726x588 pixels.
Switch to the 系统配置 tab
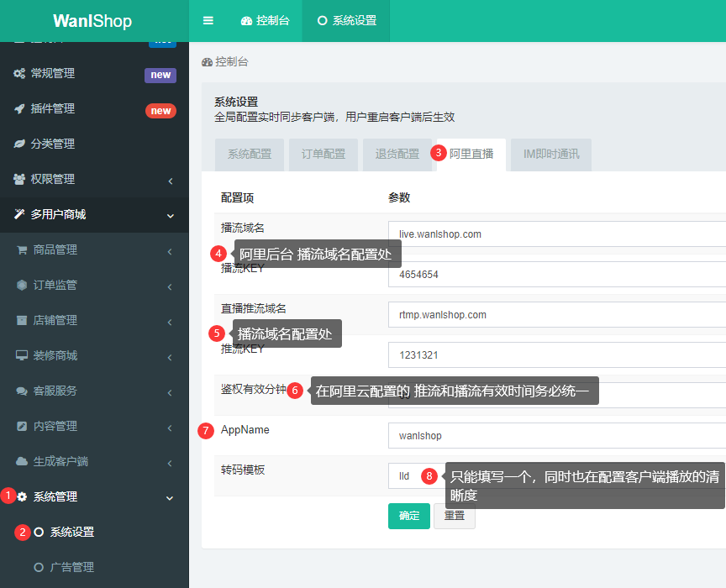click(250, 155)
